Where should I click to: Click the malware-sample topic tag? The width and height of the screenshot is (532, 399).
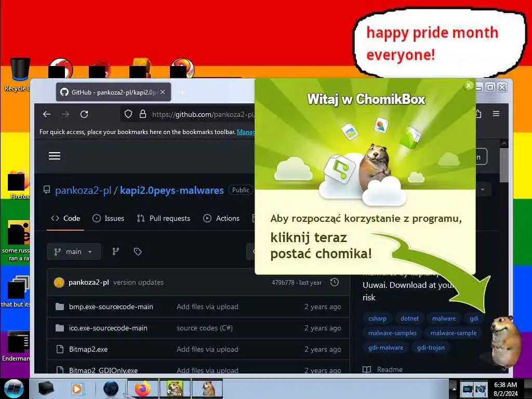click(454, 333)
